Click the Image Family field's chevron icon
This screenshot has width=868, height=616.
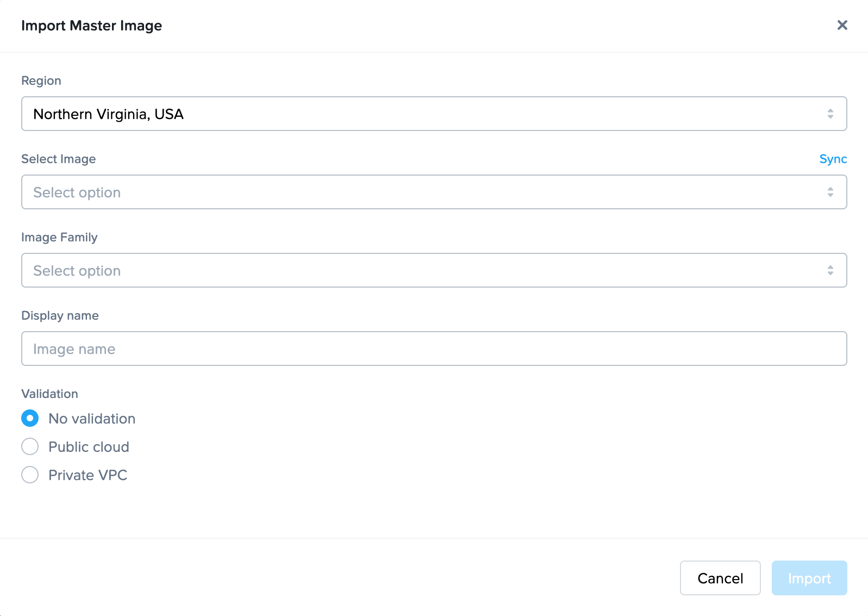point(830,270)
